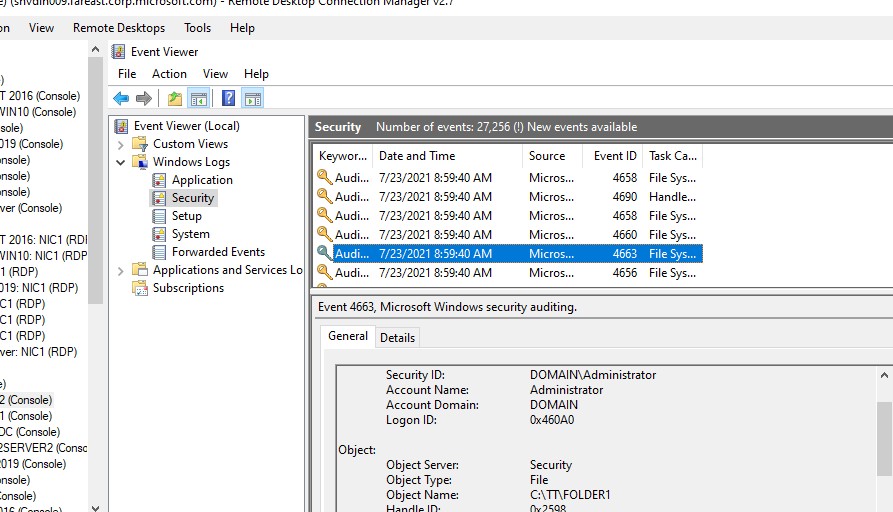Open the Event Viewer Action menu
Image resolution: width=893 pixels, height=512 pixels.
[x=169, y=74]
